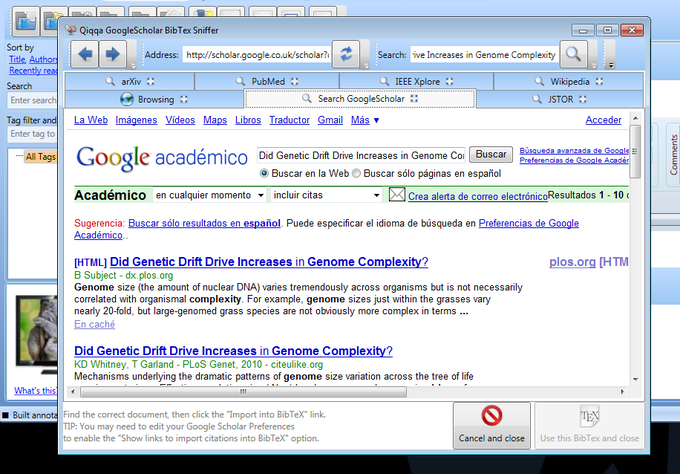The width and height of the screenshot is (680, 474).
Task: Click 'Use this BibTex and close'
Action: 589,426
